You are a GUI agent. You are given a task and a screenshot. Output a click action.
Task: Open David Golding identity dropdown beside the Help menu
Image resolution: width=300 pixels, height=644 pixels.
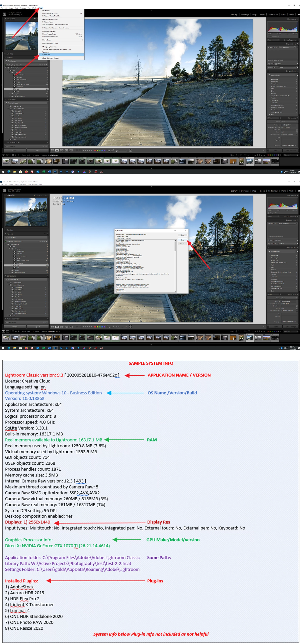pos(22,15)
